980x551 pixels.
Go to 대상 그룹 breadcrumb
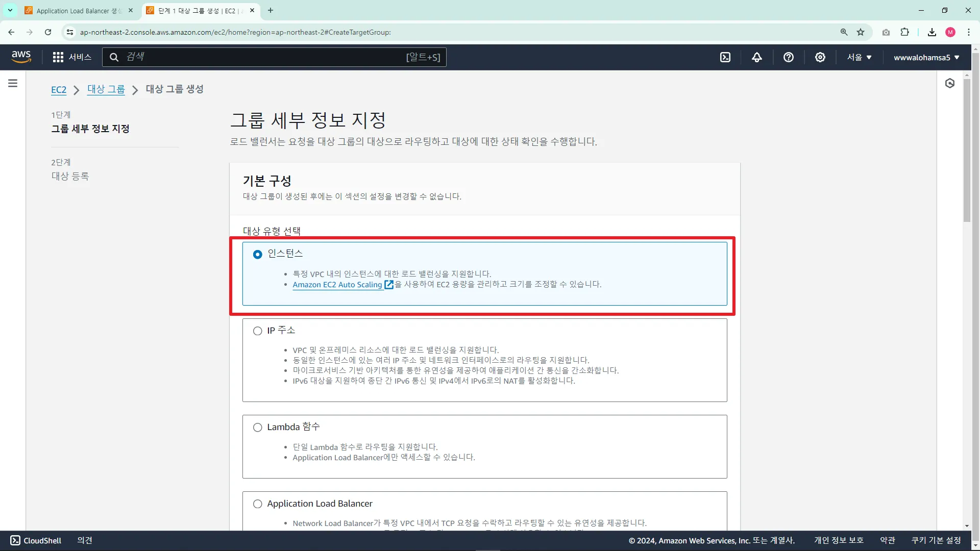tap(106, 89)
